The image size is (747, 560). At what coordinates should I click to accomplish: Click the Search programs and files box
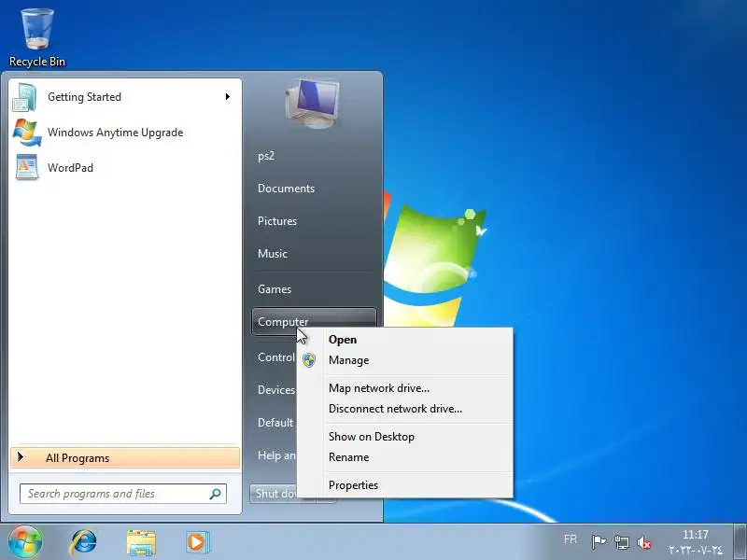pyautogui.click(x=123, y=494)
